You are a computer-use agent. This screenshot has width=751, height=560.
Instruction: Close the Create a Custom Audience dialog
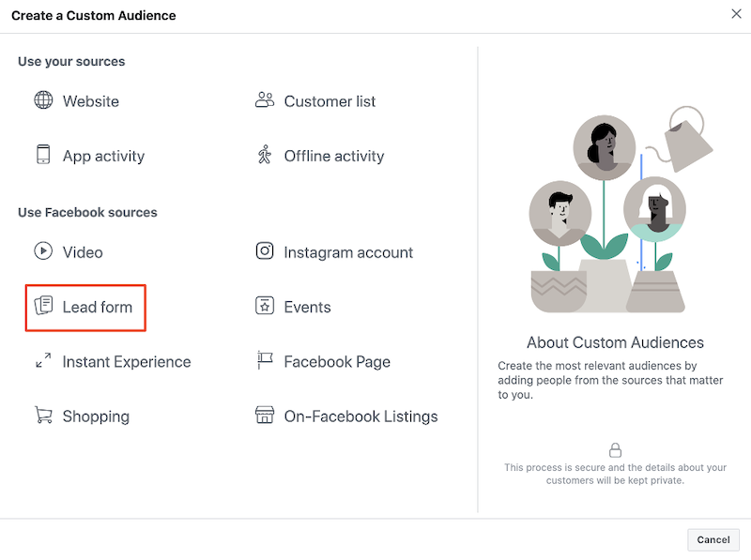tap(737, 14)
